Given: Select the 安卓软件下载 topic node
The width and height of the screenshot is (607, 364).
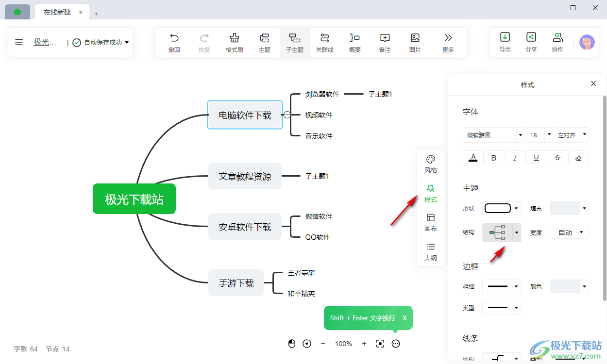Looking at the screenshot, I should pos(245,227).
